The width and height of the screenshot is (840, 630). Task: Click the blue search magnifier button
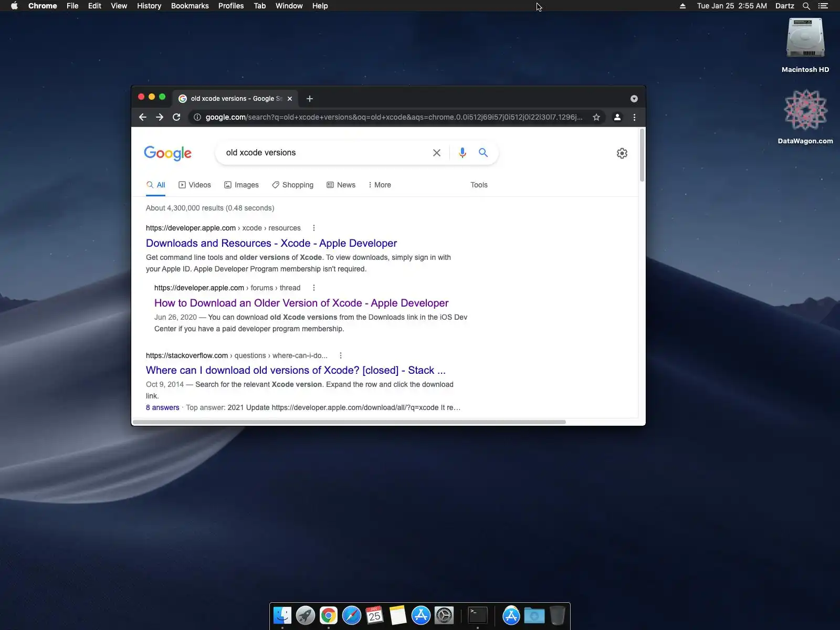[483, 153]
